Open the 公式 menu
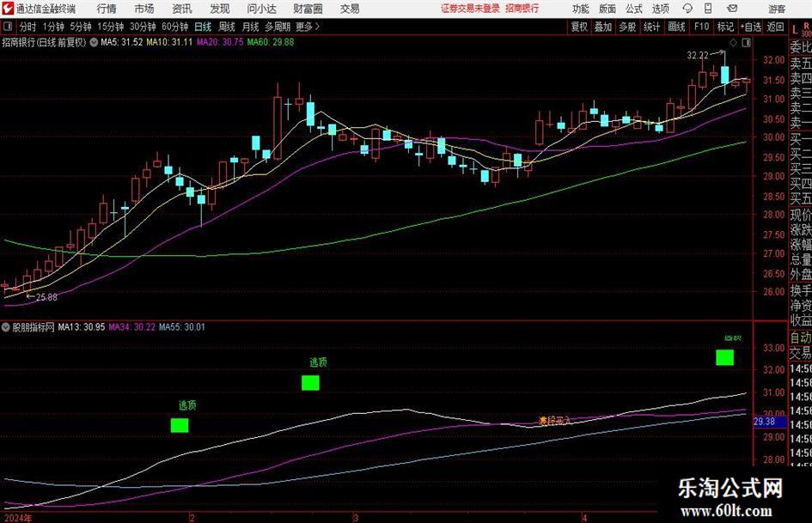Screen dimensions: 812x523 click(x=634, y=9)
